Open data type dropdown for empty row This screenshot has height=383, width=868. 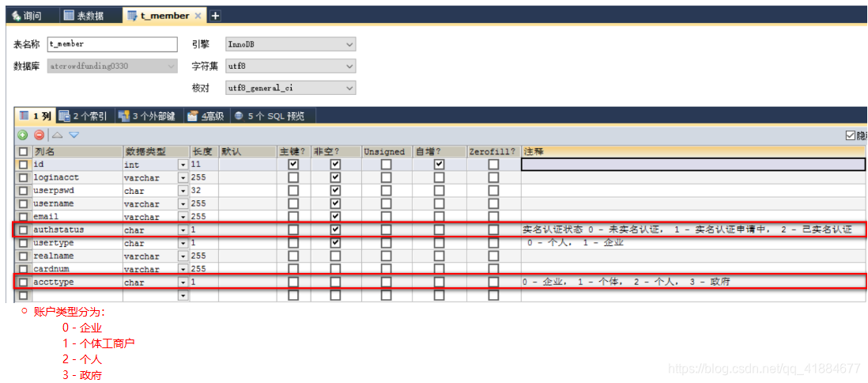[183, 296]
